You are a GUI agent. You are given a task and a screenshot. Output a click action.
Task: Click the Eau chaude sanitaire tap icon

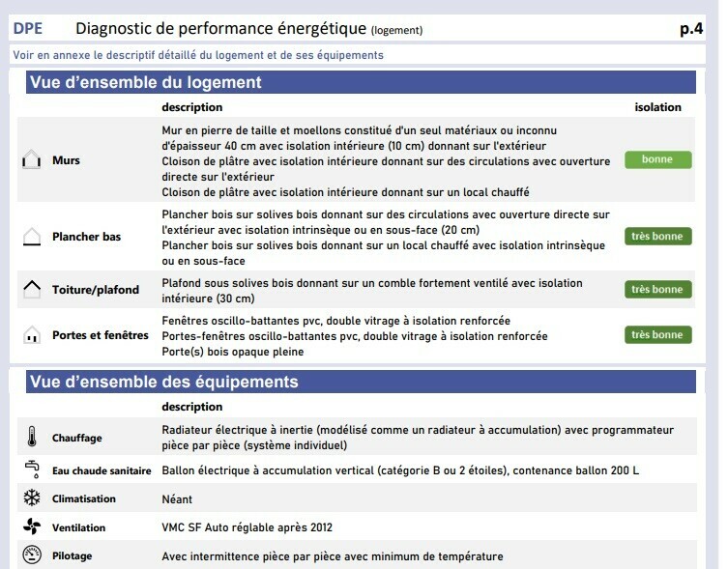(x=31, y=469)
